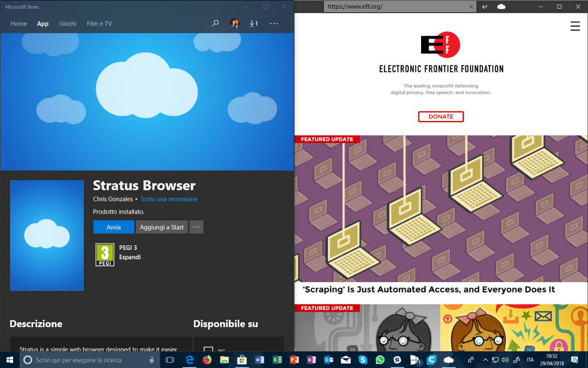Open Scrivi una recensione link

[x=169, y=199]
